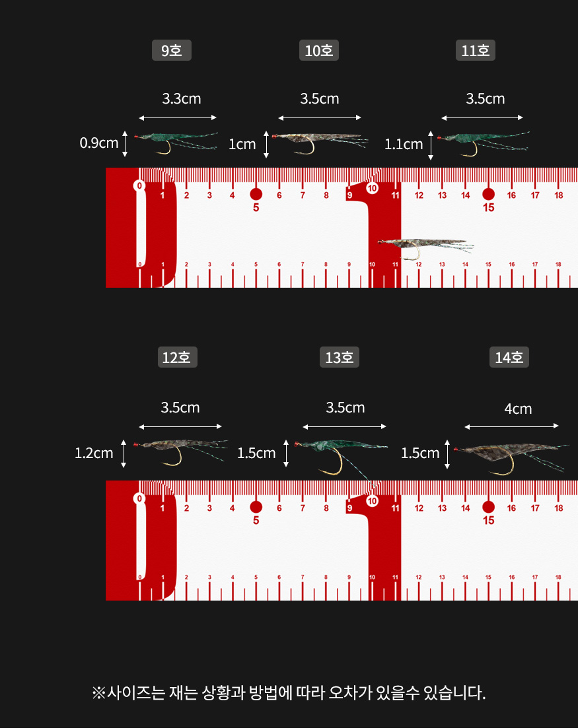Click the 3.5cm length above 12호 lure
The height and width of the screenshot is (728, 578).
180,408
